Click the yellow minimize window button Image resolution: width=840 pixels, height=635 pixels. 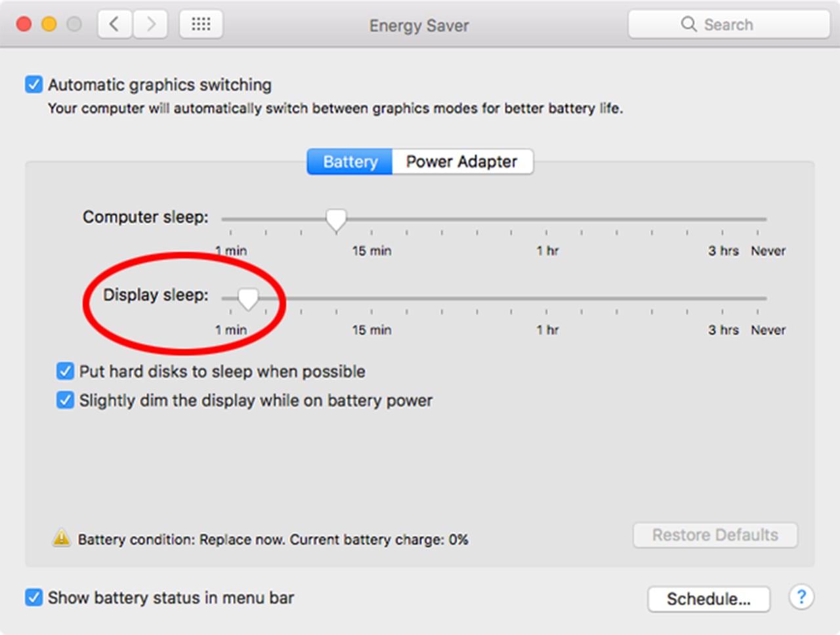(49, 25)
